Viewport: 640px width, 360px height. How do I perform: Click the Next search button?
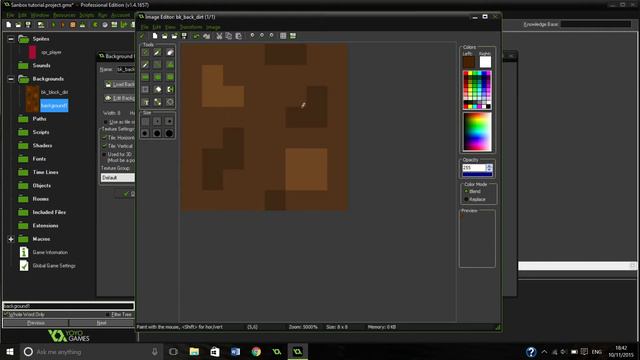pyautogui.click(x=102, y=322)
